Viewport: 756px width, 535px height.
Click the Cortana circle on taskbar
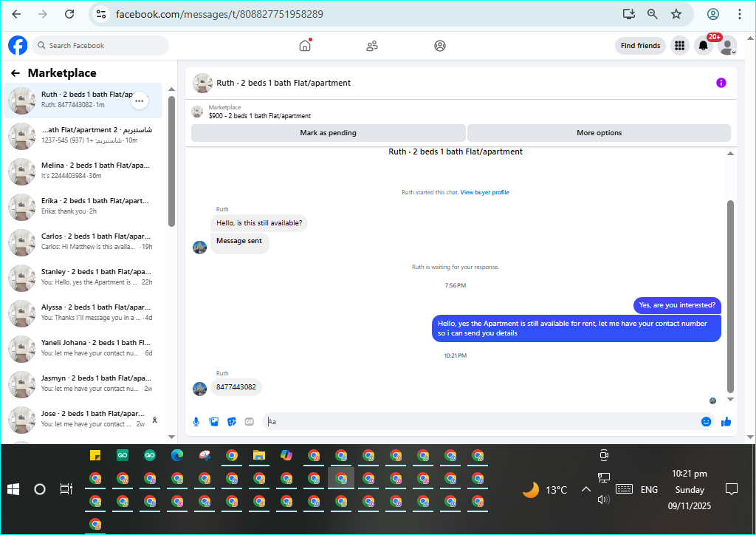[40, 490]
